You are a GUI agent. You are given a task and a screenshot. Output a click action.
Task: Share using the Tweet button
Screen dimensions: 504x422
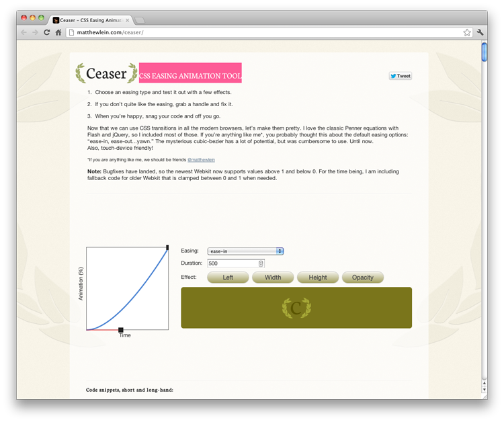point(401,76)
